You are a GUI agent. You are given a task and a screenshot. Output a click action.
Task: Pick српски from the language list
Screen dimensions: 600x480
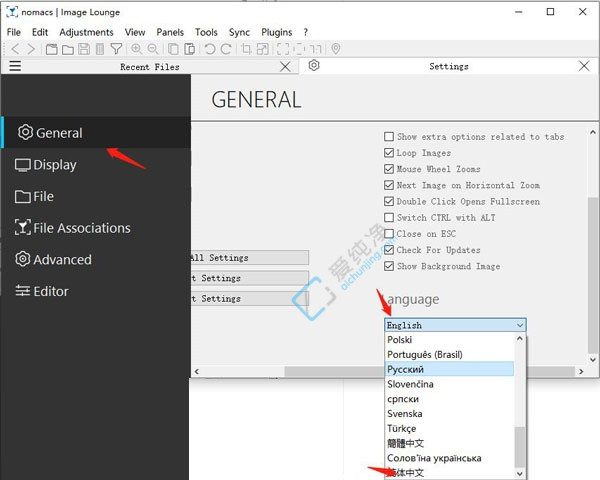click(449, 399)
